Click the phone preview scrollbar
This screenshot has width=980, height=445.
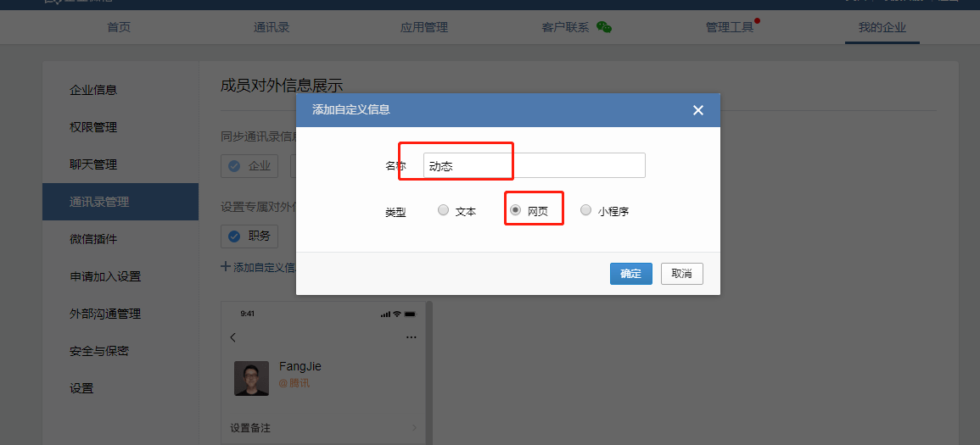coord(429,373)
